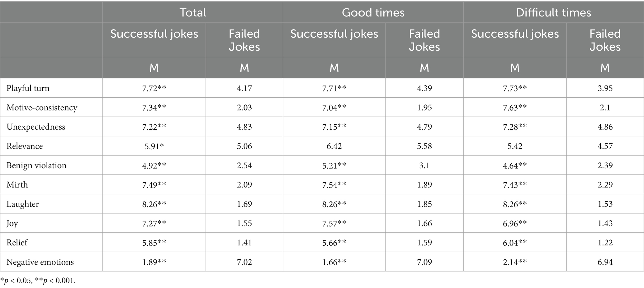The height and width of the screenshot is (288, 644).
Task: Click the Total column header
Action: tap(193, 12)
